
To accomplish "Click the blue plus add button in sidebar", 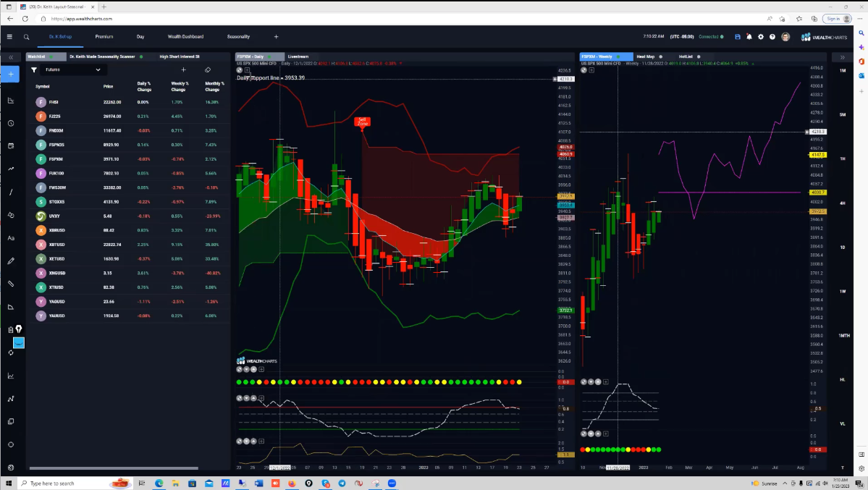I will pos(11,75).
